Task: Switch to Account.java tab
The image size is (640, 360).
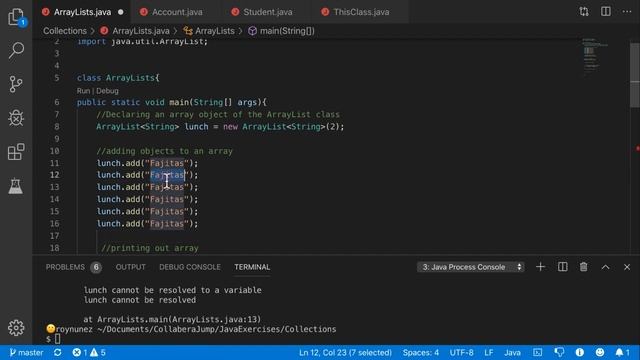Action: 177,12
